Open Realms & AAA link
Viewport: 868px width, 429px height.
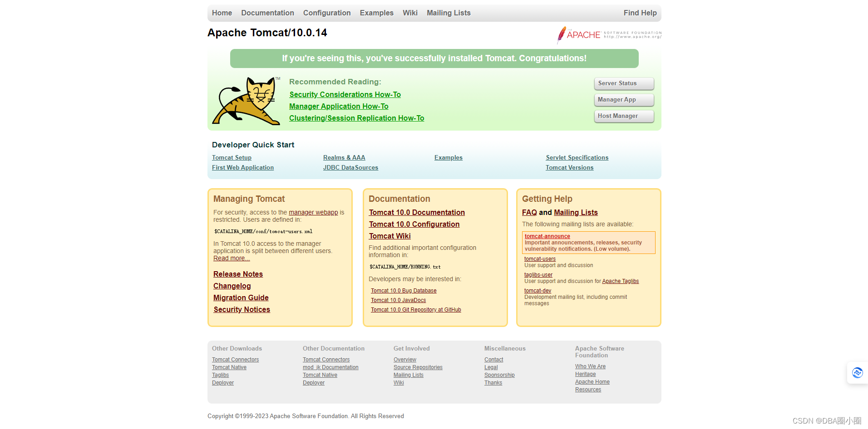[344, 157]
